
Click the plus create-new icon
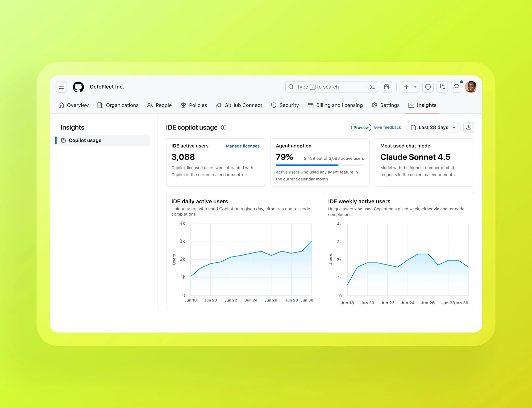tap(406, 87)
